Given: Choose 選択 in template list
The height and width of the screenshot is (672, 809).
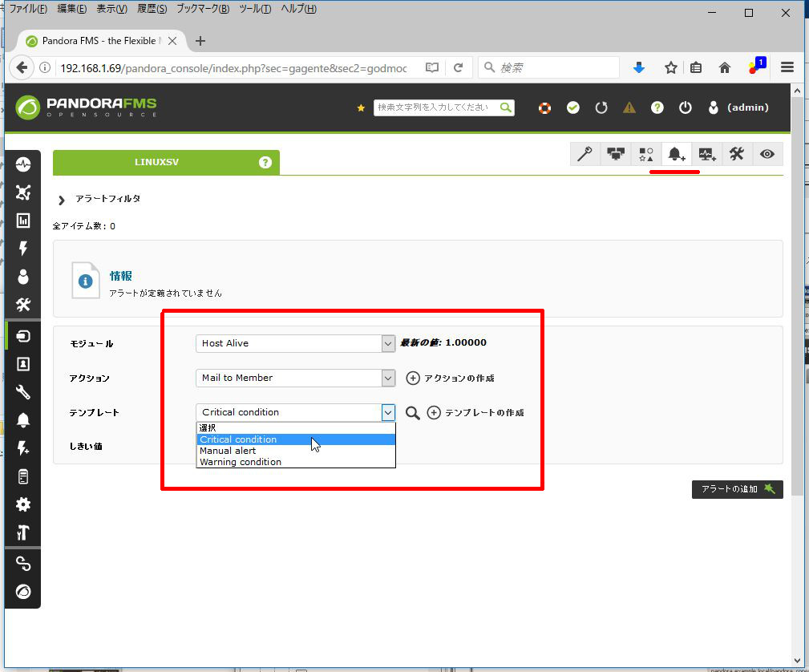Looking at the screenshot, I should click(x=296, y=428).
